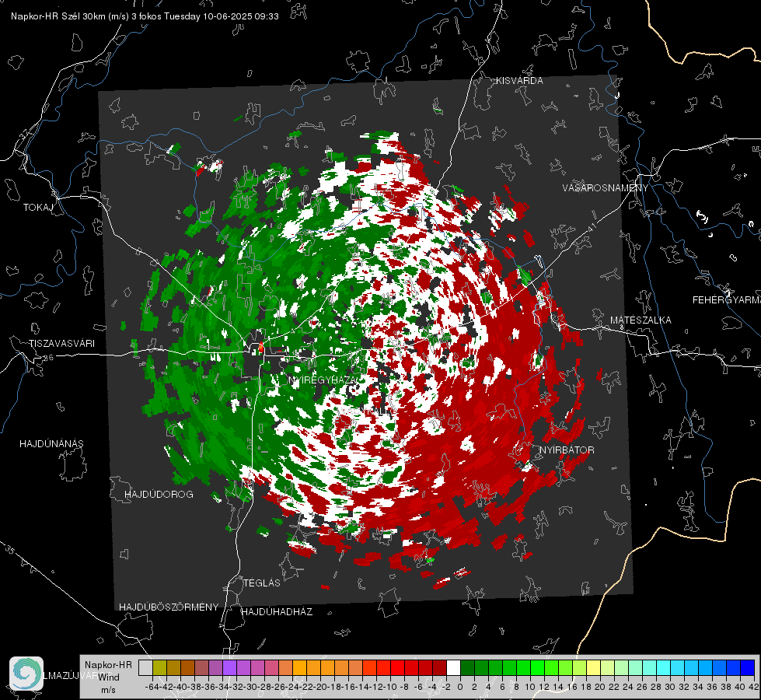The width and height of the screenshot is (761, 700).
Task: Pick the bright green swatch between 8 and 10
Action: (x=524, y=667)
